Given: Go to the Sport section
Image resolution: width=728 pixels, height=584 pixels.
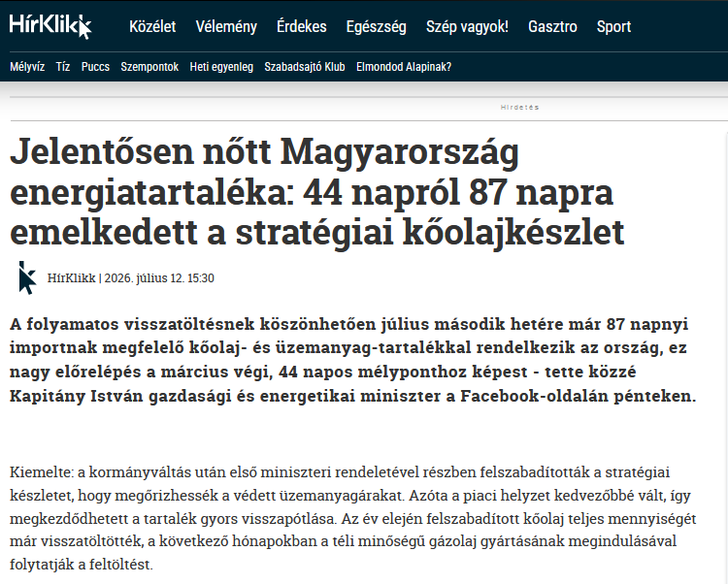Looking at the screenshot, I should click(x=613, y=26).
